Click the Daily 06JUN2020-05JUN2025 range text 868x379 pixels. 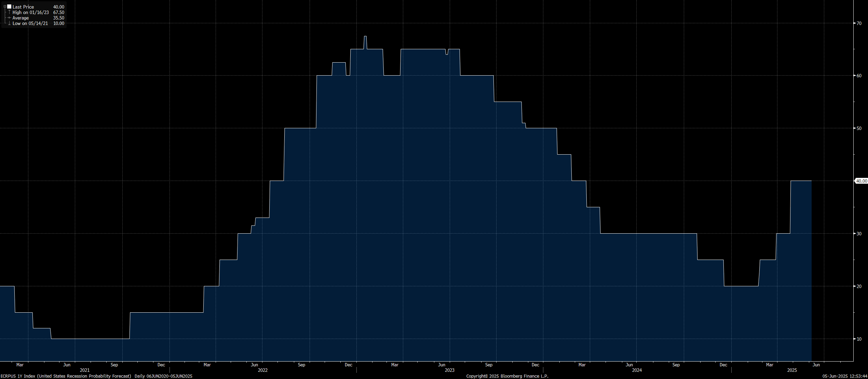pos(163,376)
